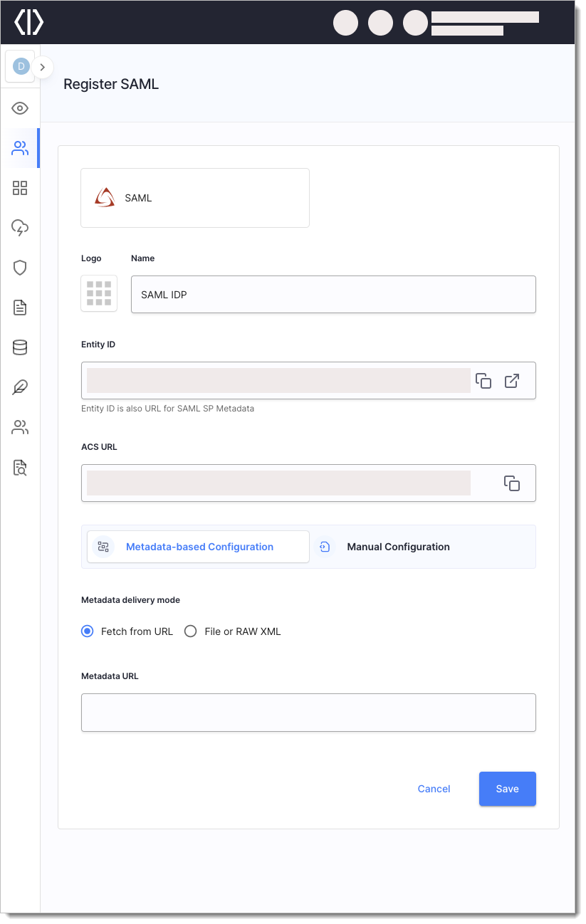The height and width of the screenshot is (924, 586).
Task: Select the highlighted Identities users icon
Action: pyautogui.click(x=20, y=148)
